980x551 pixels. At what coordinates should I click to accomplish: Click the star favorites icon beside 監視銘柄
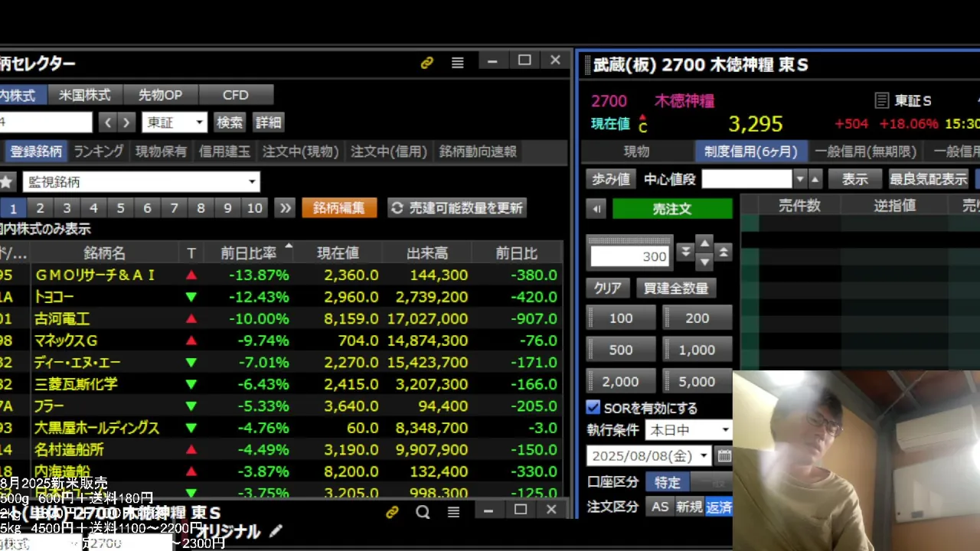click(6, 182)
